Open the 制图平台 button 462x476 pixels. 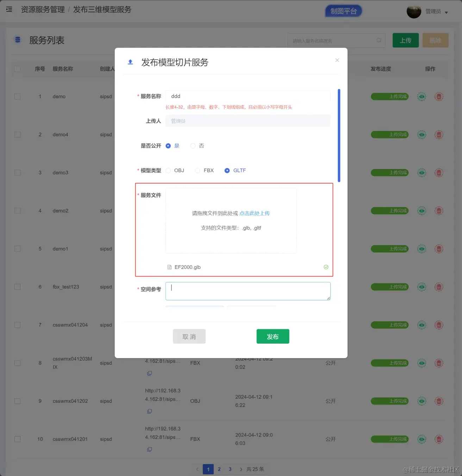[343, 11]
